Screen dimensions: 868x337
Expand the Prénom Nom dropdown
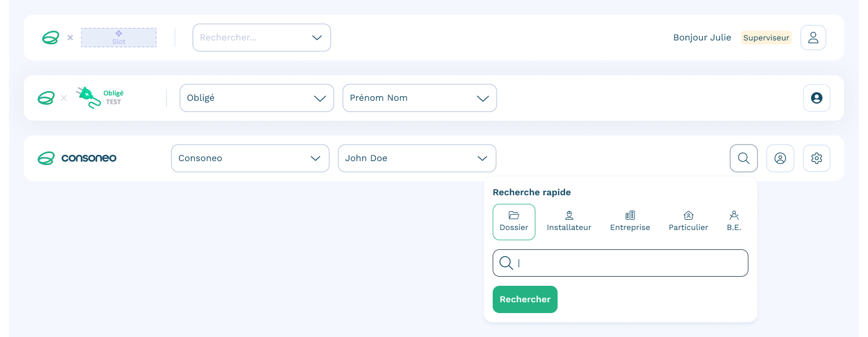click(x=419, y=98)
